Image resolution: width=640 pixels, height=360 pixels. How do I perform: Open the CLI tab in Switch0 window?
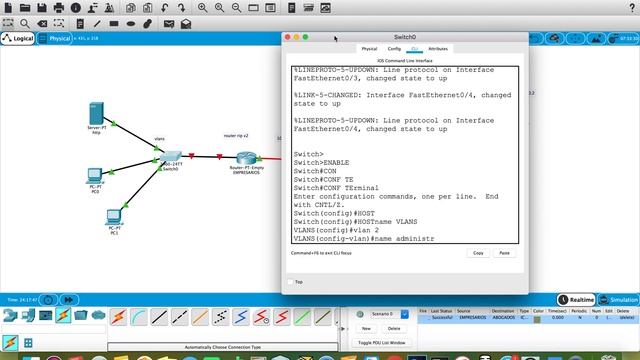point(414,49)
